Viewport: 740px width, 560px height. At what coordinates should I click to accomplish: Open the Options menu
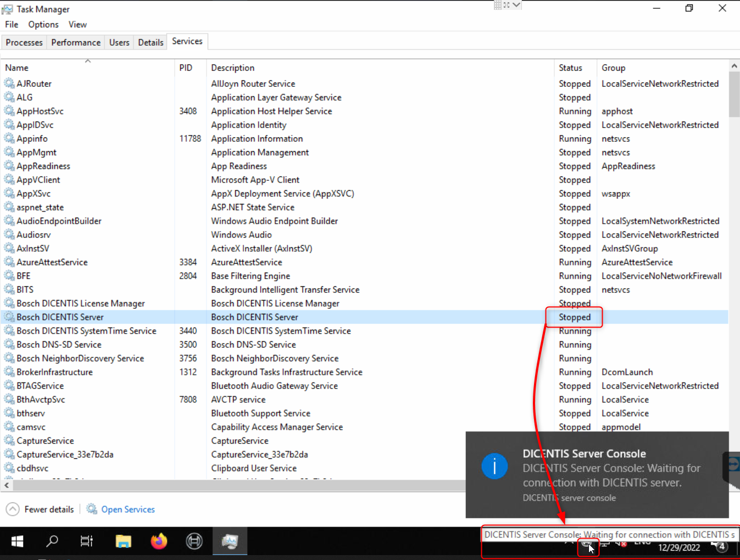click(x=43, y=25)
